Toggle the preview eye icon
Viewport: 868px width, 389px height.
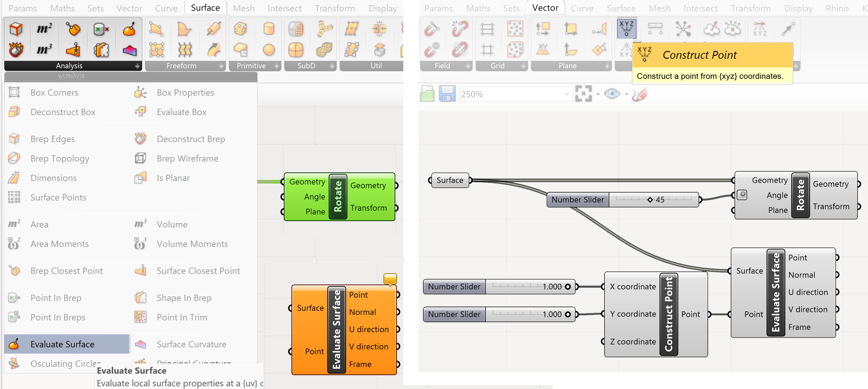(612, 94)
